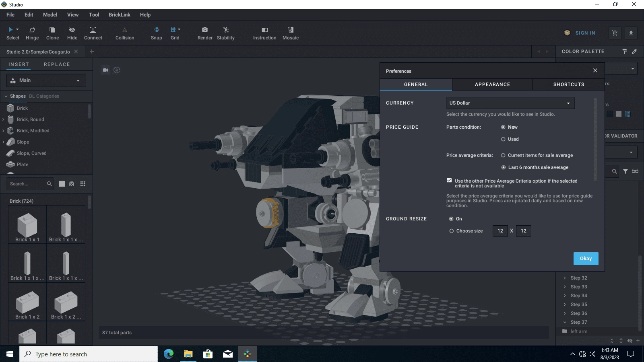This screenshot has height=362, width=644.
Task: Switch parts list to grid view
Action: click(x=83, y=184)
